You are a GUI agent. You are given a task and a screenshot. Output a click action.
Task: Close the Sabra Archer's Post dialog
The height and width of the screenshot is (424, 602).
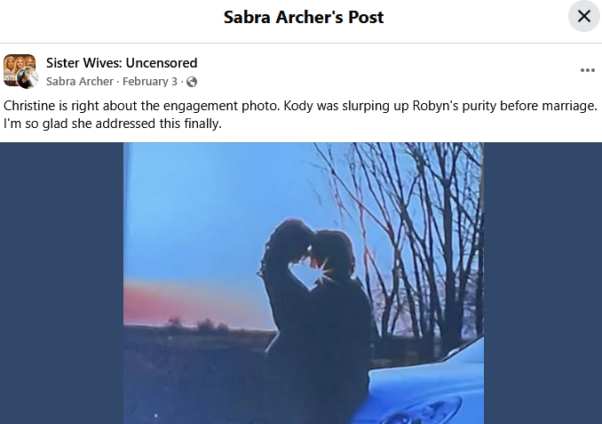click(584, 16)
